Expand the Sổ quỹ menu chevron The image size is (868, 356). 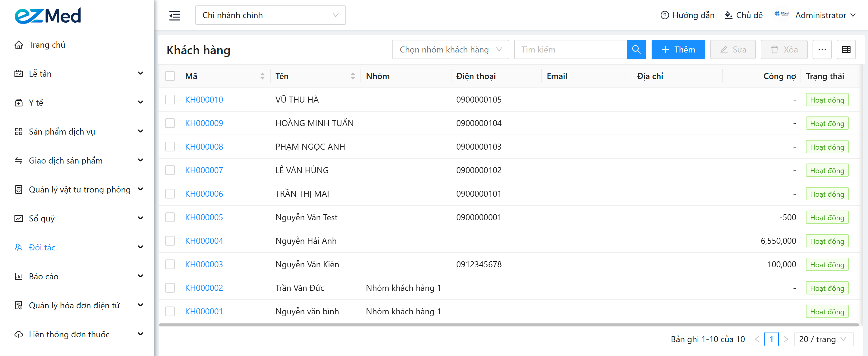[140, 218]
